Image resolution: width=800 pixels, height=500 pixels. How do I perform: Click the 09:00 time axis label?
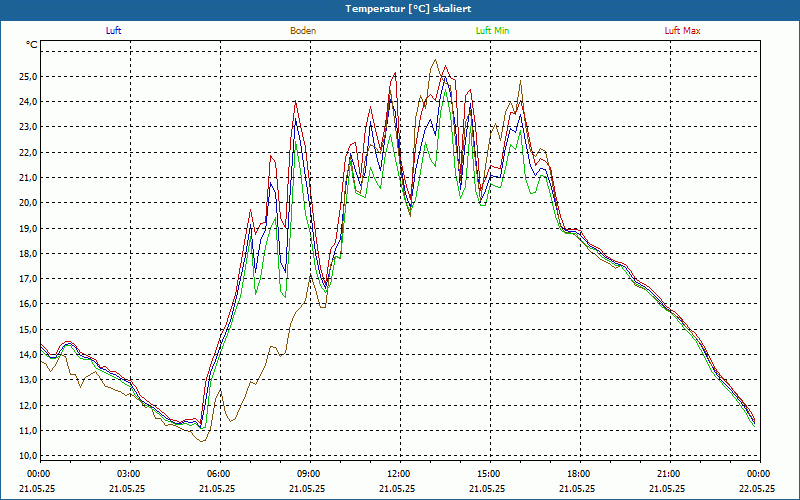click(x=310, y=474)
